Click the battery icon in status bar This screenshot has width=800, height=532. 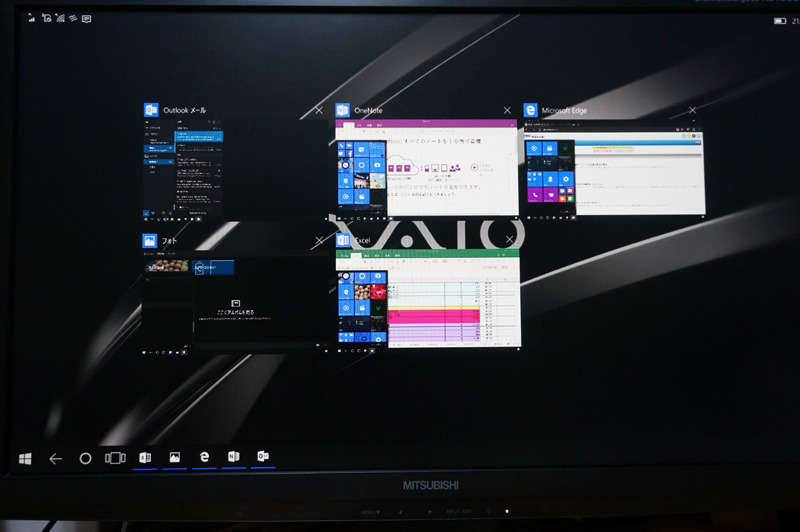780,21
